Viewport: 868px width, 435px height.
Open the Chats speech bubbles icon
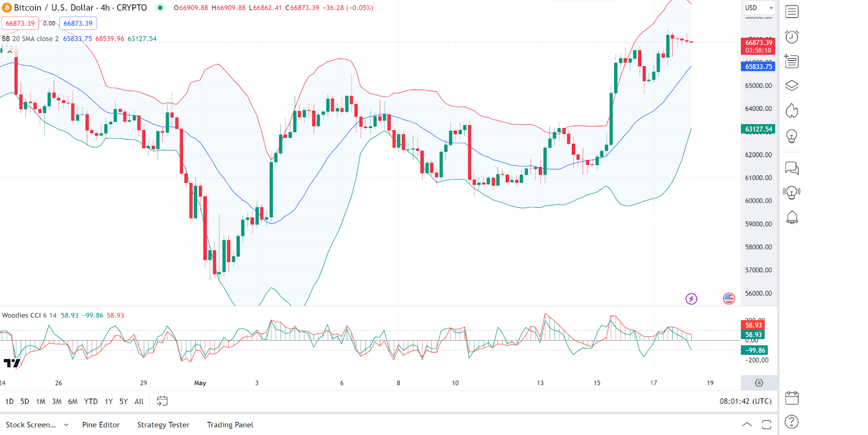point(792,168)
